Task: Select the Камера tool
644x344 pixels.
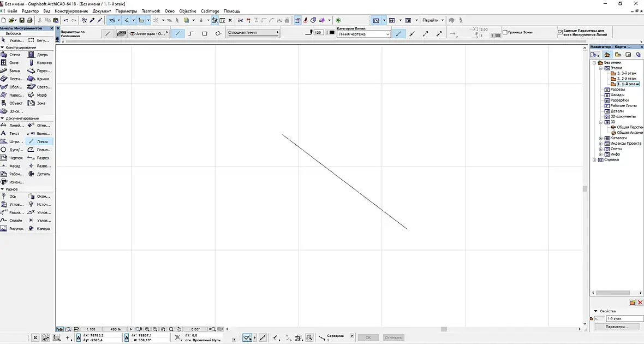Action: (39, 228)
